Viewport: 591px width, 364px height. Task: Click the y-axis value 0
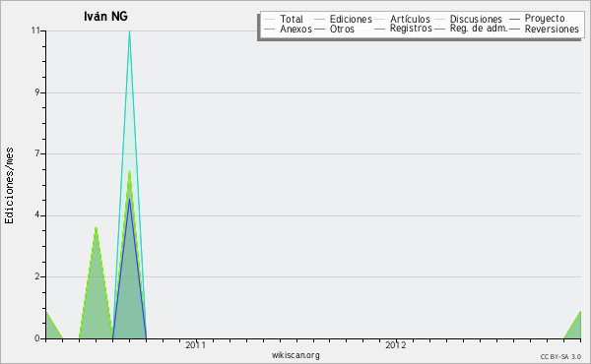click(37, 338)
